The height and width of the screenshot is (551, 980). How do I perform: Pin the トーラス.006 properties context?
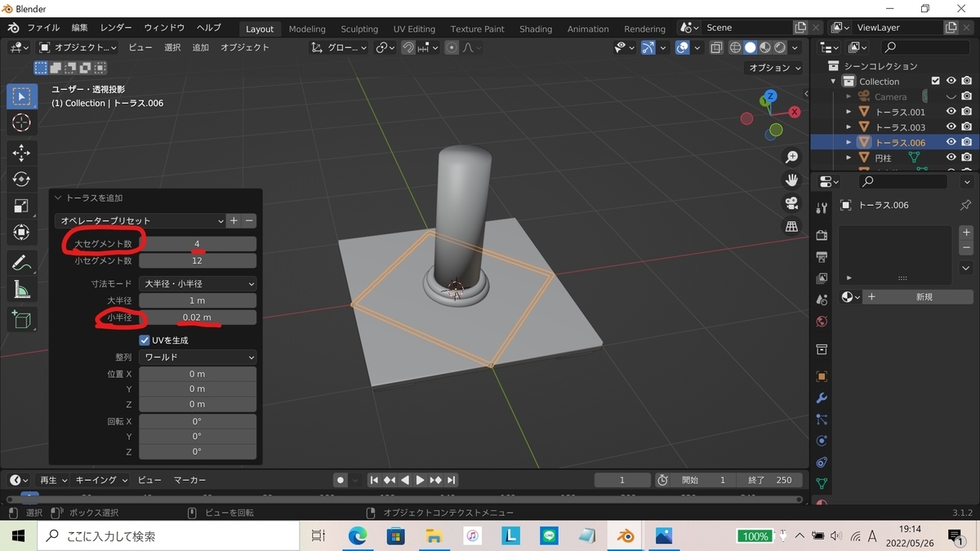965,205
